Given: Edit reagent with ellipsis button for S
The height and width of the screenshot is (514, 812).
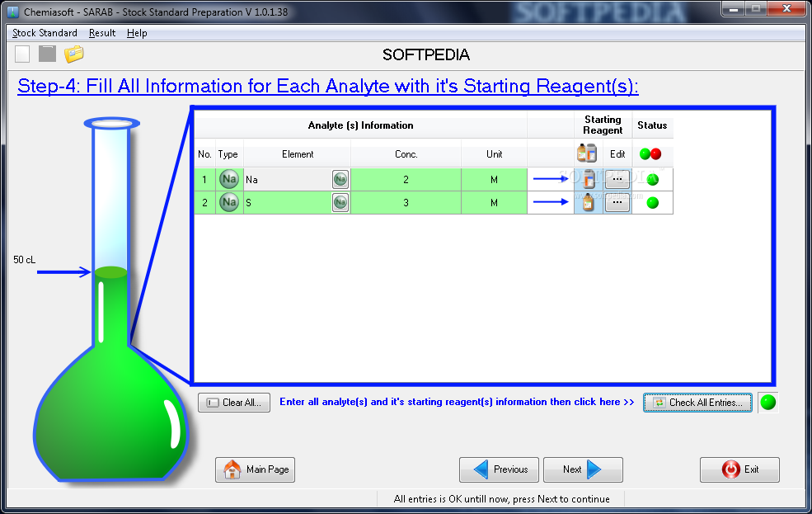Looking at the screenshot, I should (617, 202).
